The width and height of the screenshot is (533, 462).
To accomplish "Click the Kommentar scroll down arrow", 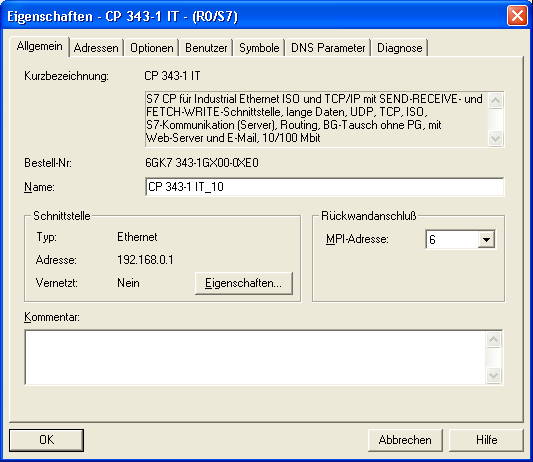I will (494, 376).
